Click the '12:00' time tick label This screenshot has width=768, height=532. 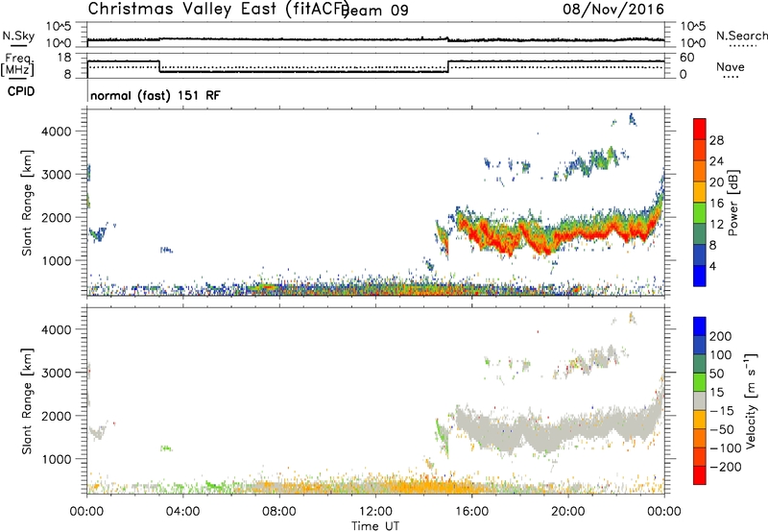[x=375, y=512]
